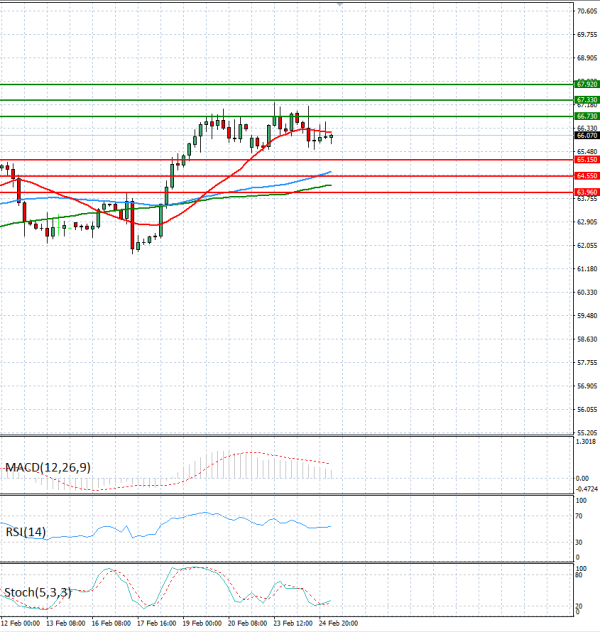Click the 66.730 resistance level label

[587, 116]
